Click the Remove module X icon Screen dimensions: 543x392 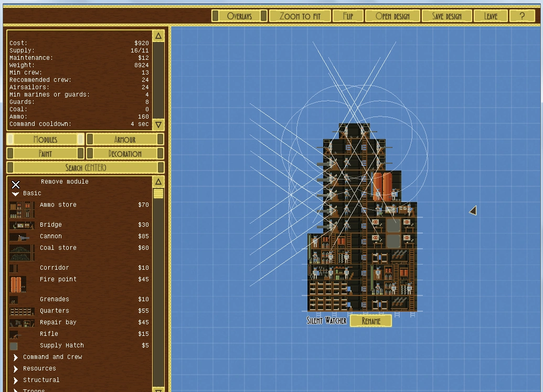[x=16, y=184]
